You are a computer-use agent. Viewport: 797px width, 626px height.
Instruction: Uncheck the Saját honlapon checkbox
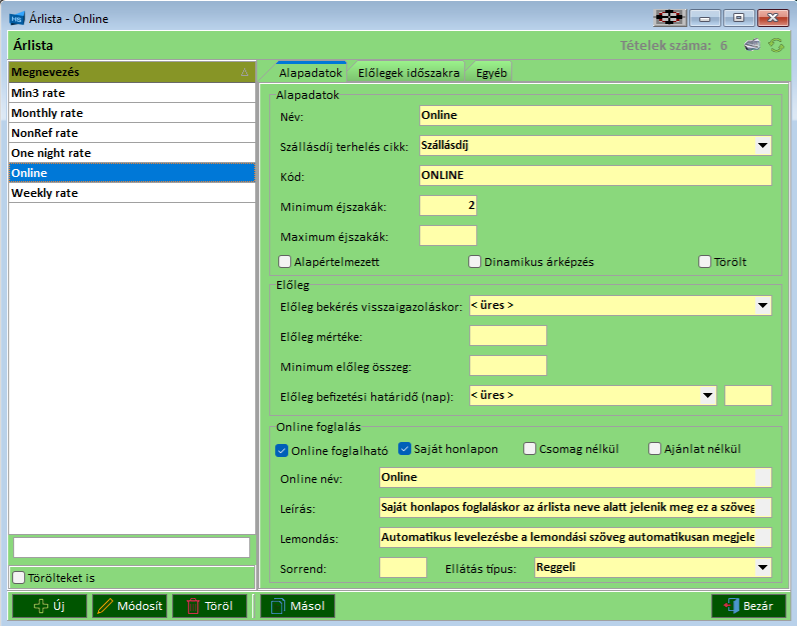pyautogui.click(x=404, y=449)
